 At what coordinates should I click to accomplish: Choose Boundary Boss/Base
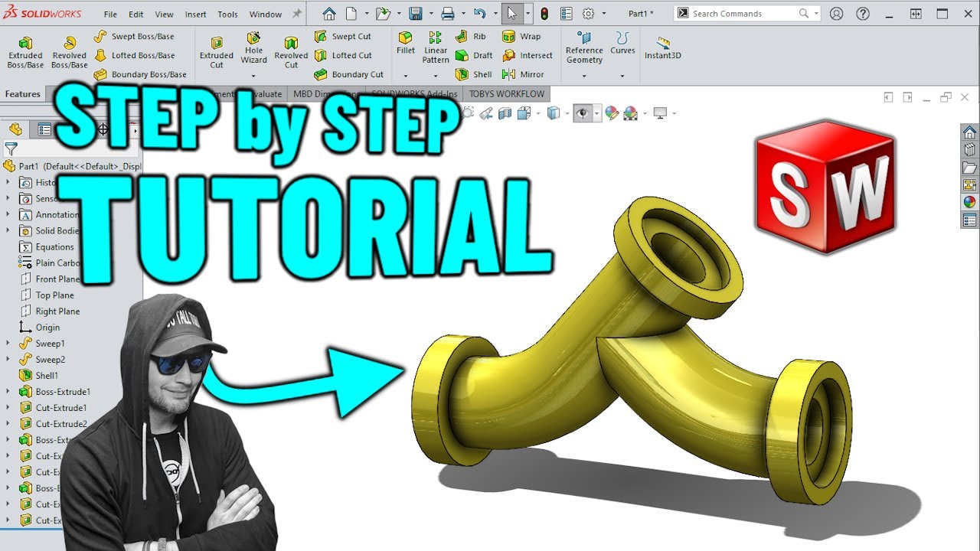pos(140,74)
